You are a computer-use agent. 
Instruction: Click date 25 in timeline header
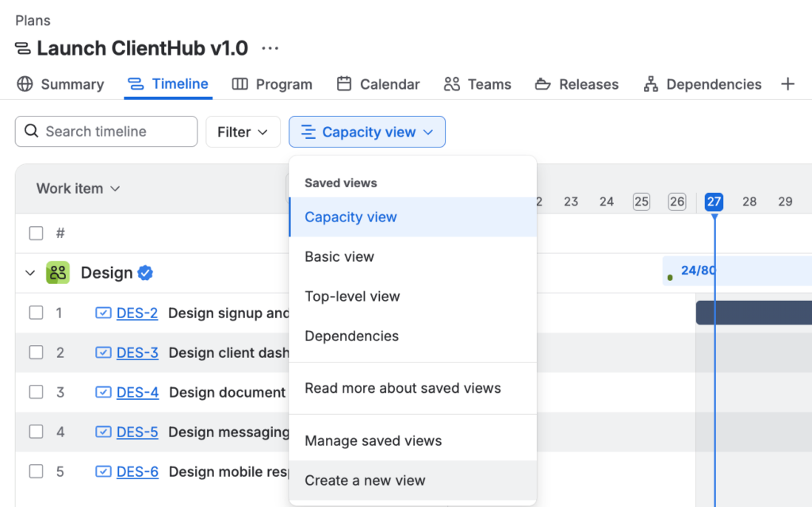coord(641,202)
